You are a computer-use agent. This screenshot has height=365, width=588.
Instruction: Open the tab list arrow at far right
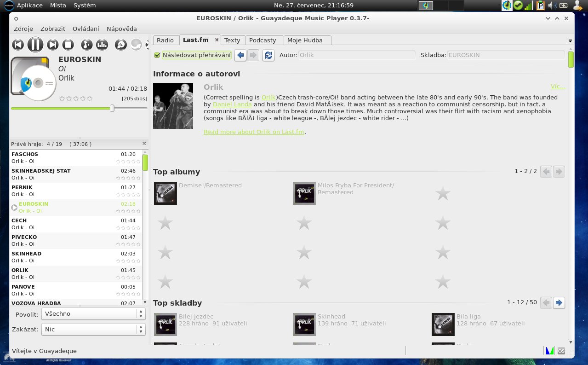tap(570, 41)
